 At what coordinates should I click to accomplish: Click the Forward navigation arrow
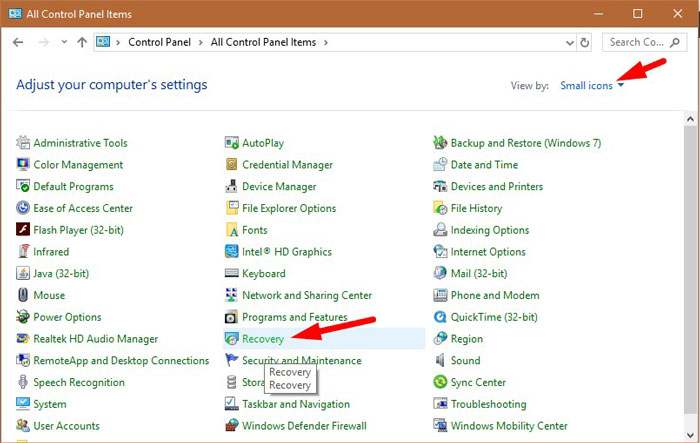point(44,42)
